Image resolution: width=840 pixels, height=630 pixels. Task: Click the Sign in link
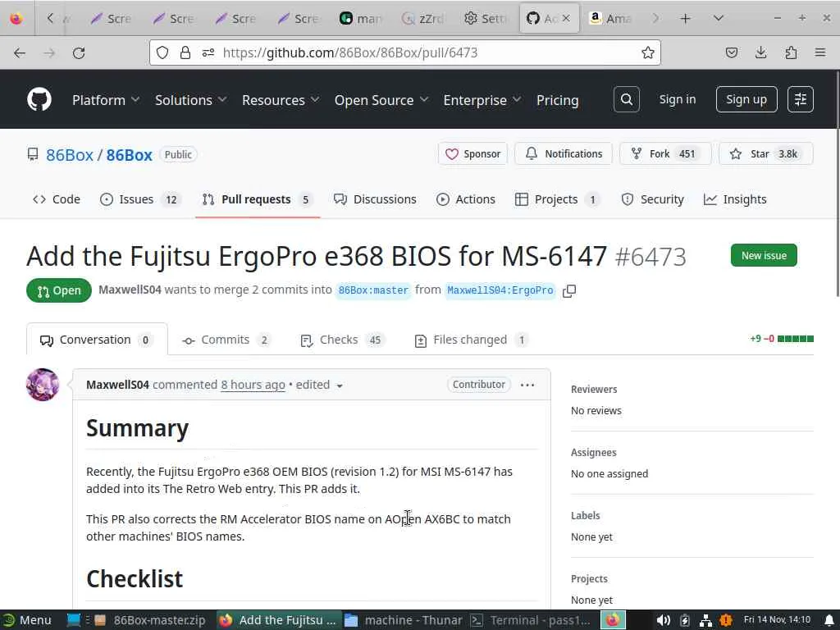[677, 99]
